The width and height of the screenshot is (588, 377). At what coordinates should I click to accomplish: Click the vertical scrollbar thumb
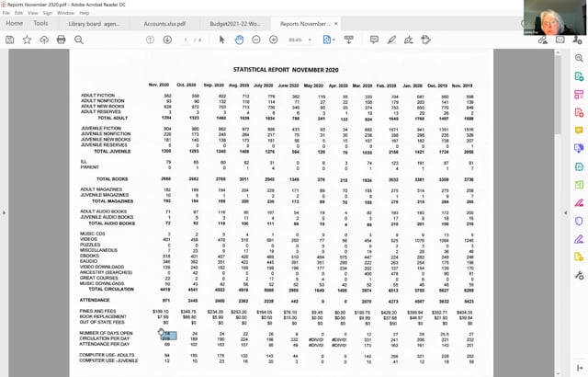coord(558,95)
